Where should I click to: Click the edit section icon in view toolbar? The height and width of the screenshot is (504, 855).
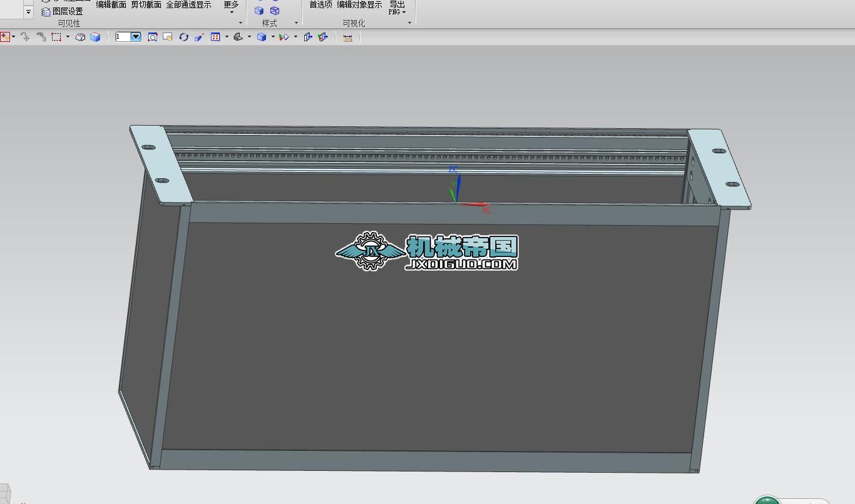point(323,37)
